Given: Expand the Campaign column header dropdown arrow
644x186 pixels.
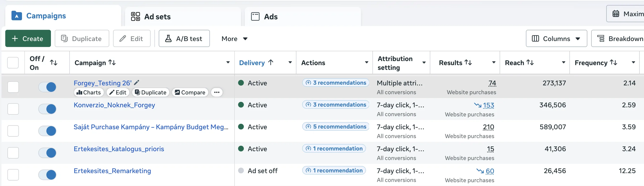Looking at the screenshot, I should [228, 62].
